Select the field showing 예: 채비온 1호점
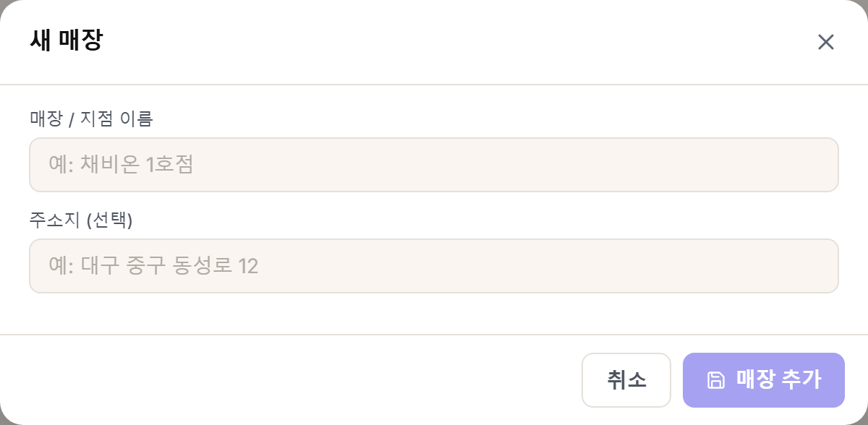Screen dimensions: 868x425 pos(434,165)
